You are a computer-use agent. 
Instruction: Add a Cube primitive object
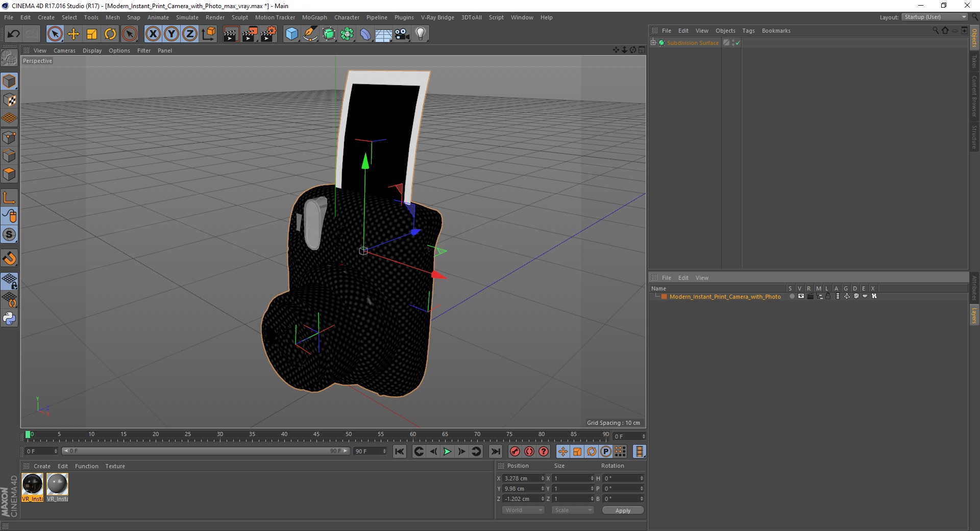[x=291, y=34]
